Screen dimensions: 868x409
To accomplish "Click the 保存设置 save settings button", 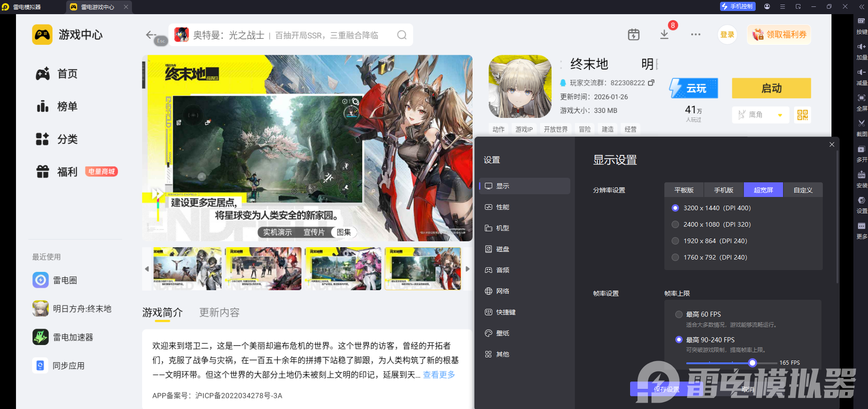I will pyautogui.click(x=667, y=389).
